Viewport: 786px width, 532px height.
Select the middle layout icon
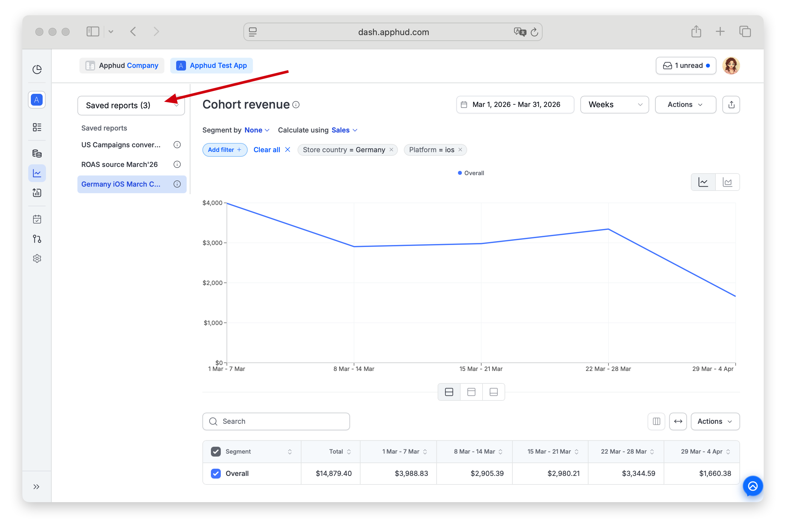(471, 392)
